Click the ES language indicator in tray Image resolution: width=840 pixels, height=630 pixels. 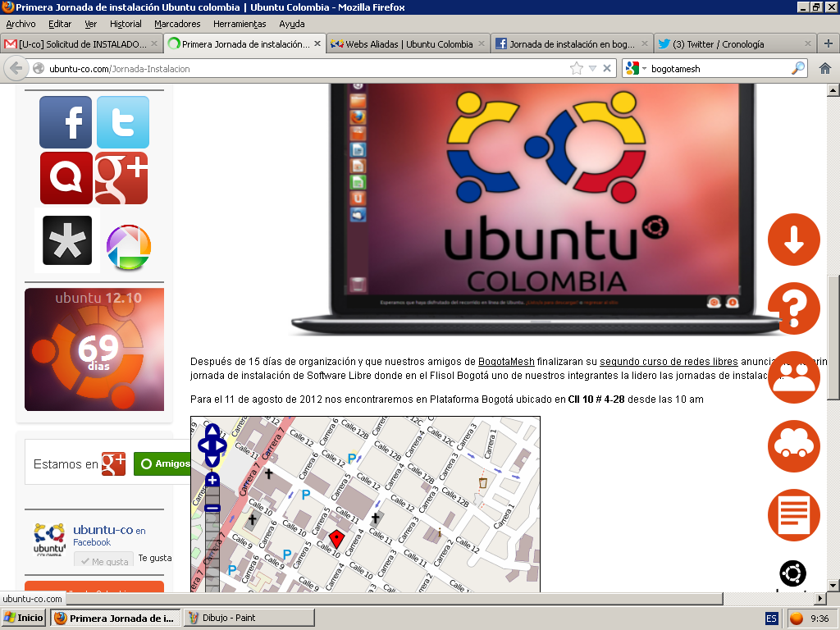pyautogui.click(x=771, y=619)
